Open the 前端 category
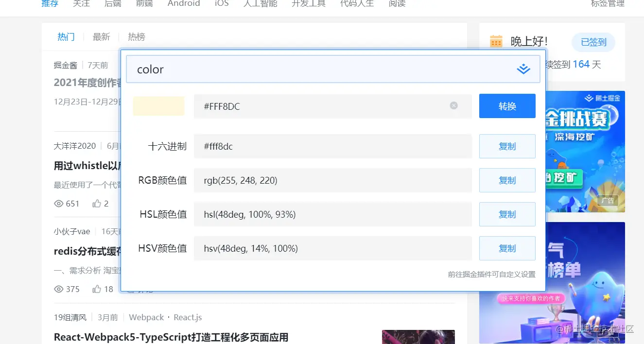Viewport: 644px width, 344px height. coord(144,3)
